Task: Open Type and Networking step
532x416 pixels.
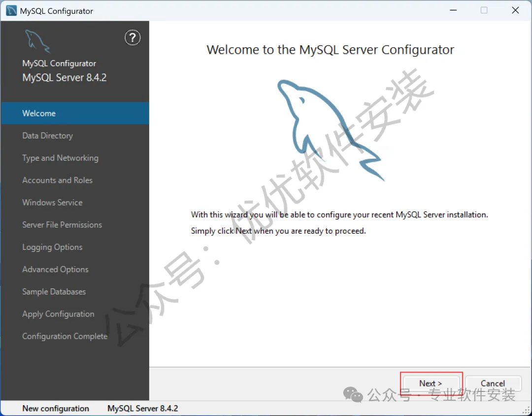Action: (75, 158)
